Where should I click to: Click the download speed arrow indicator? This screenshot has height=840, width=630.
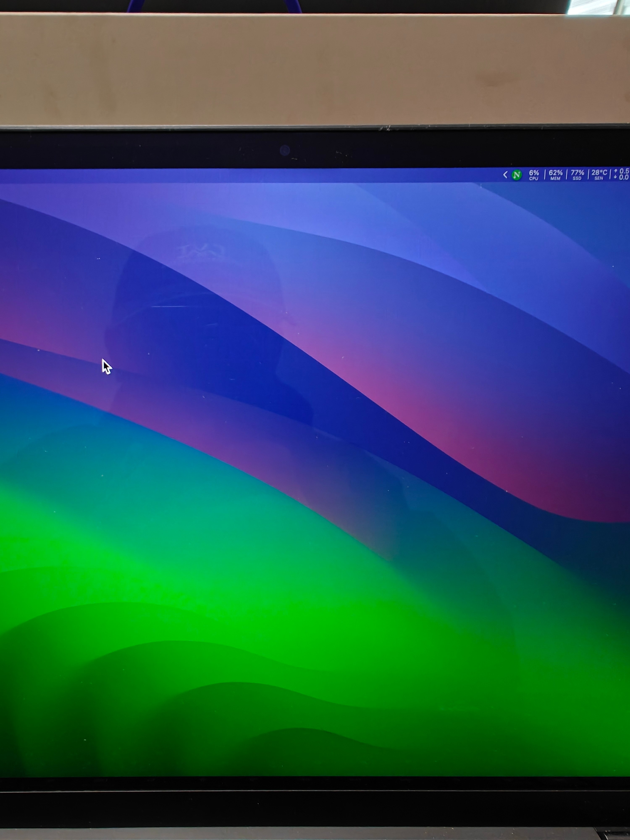[616, 177]
